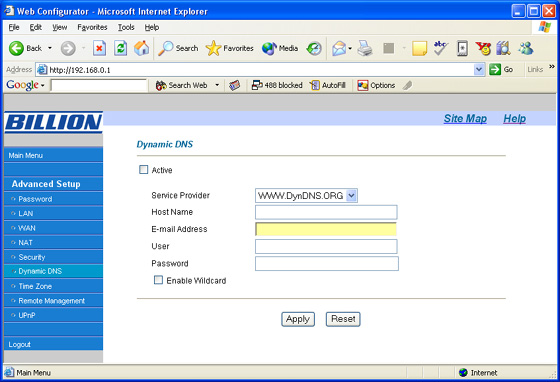Tick the Enable Wildcard checkbox

158,280
